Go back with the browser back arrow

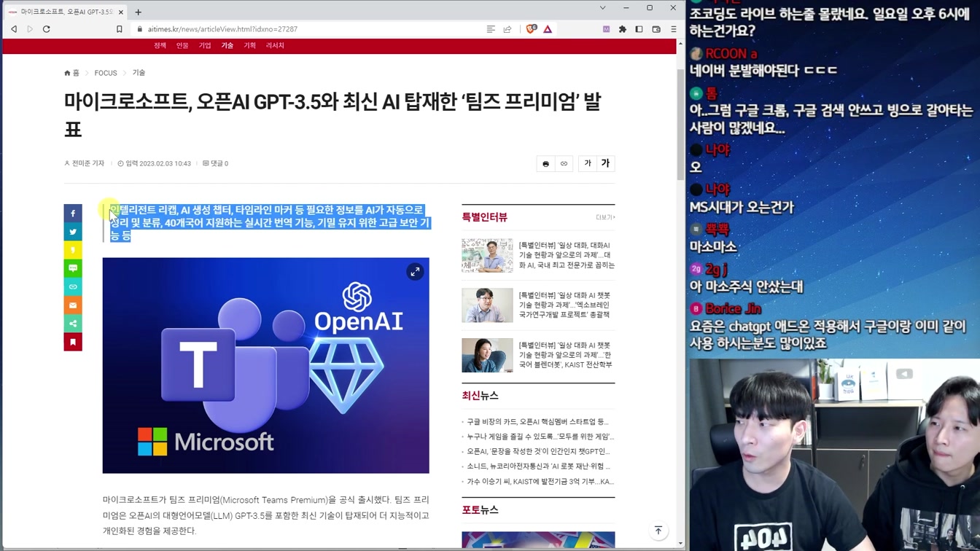click(14, 29)
